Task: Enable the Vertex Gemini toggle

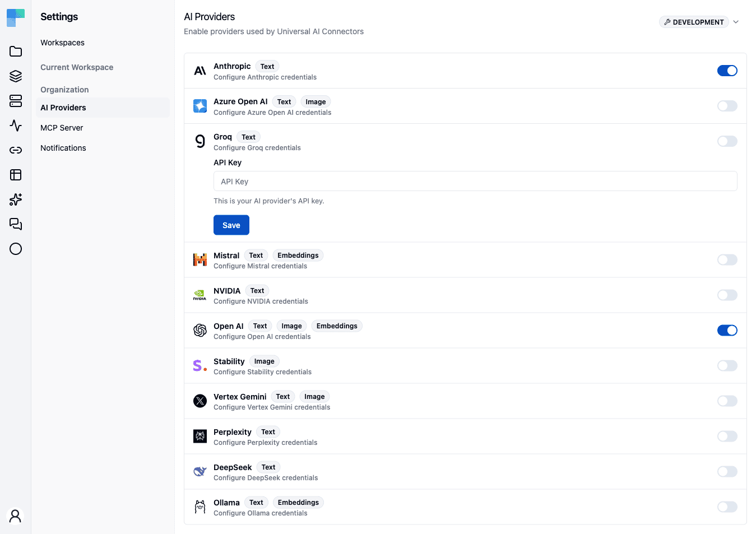Action: click(727, 401)
